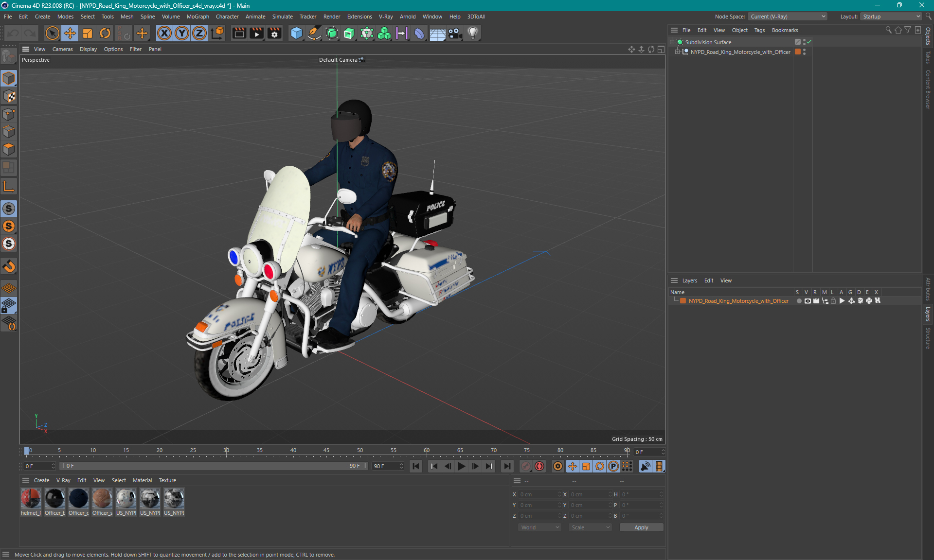Open the viewport hamburger menu
934x560 pixels.
pyautogui.click(x=26, y=49)
